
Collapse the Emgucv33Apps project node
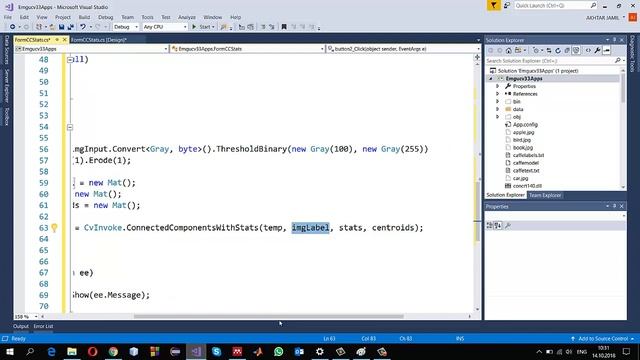click(x=491, y=78)
